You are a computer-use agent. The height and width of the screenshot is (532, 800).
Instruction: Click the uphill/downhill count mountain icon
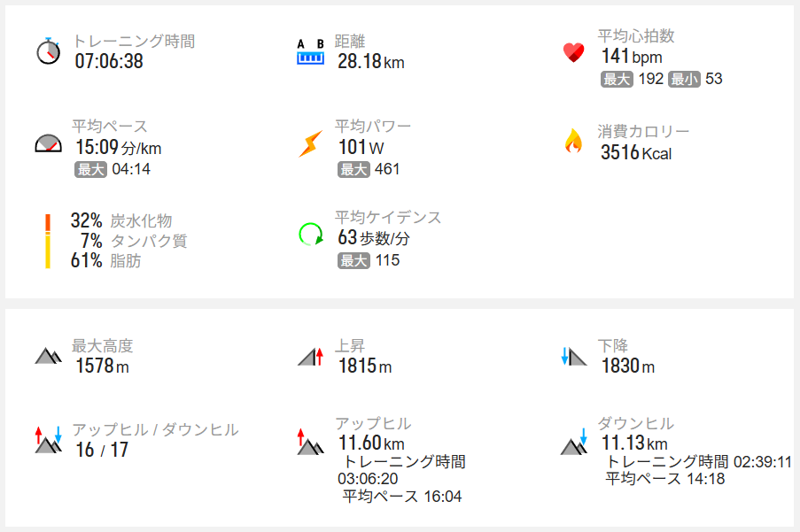click(48, 439)
